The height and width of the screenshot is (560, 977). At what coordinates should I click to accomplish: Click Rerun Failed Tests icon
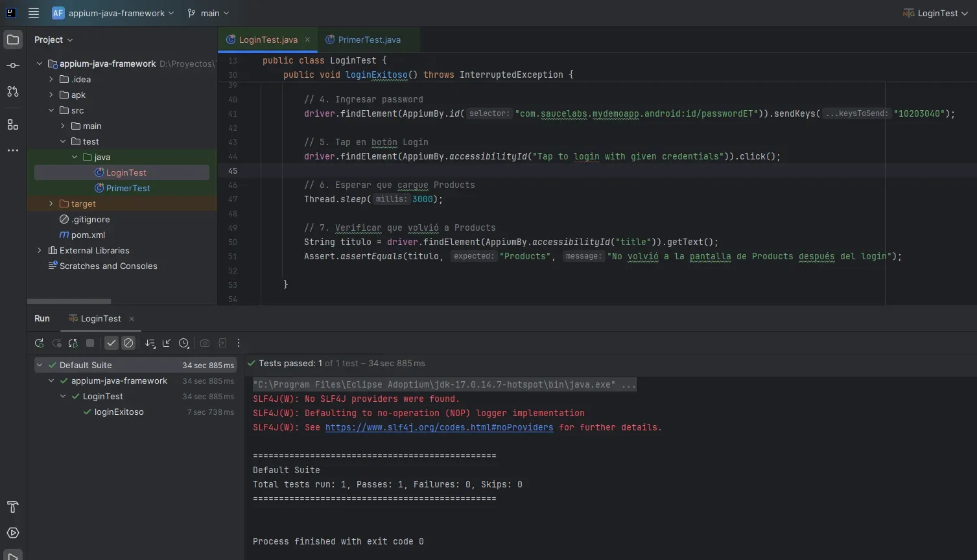coord(56,343)
